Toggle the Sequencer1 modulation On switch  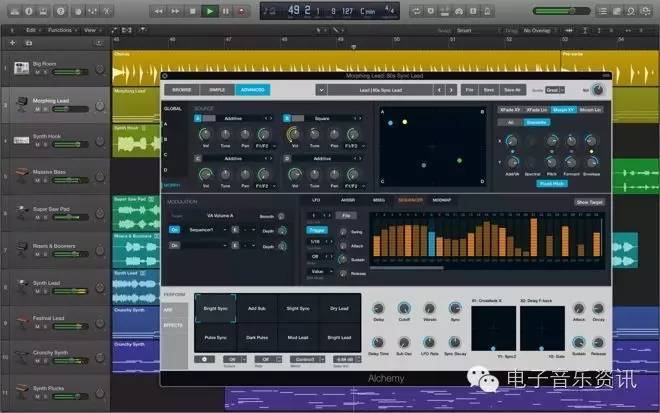pos(174,229)
